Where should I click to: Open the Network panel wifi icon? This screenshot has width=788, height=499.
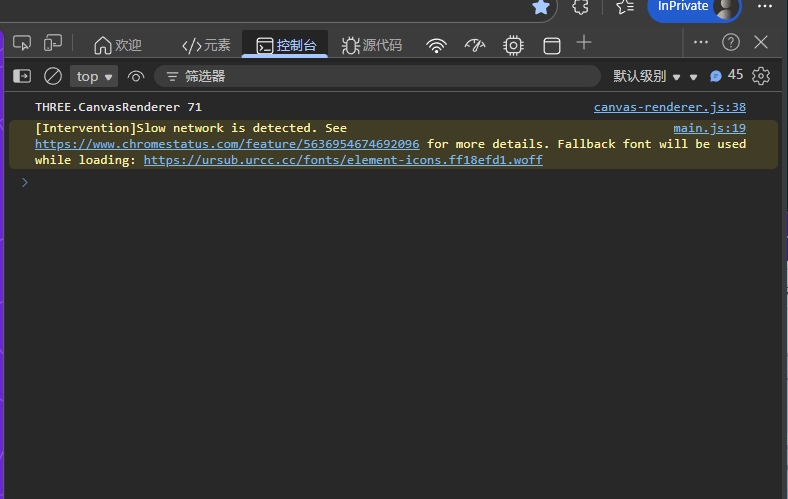coord(436,45)
